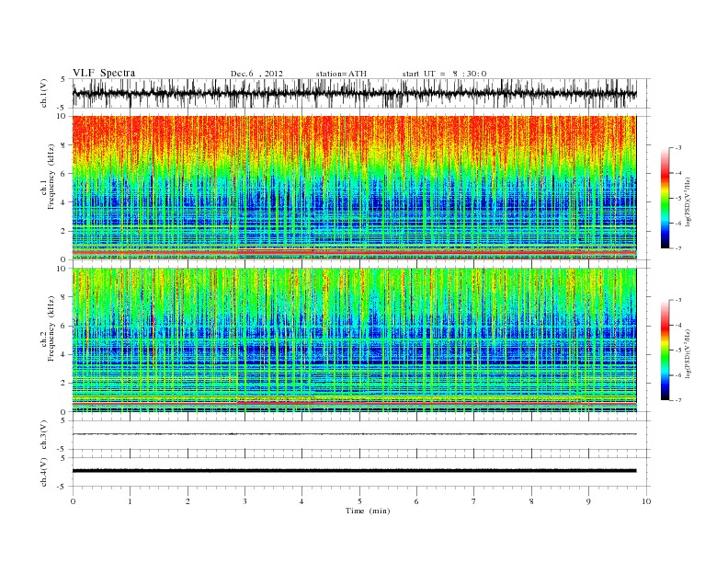Click the upper colorbar log(PSD) label
The height and width of the screenshot is (563, 728).
pos(688,202)
